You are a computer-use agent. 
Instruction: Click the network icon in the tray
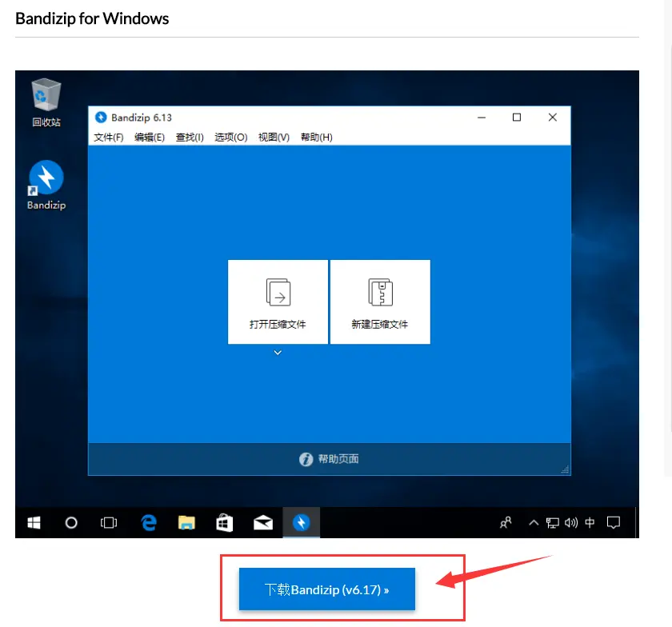[x=553, y=523]
